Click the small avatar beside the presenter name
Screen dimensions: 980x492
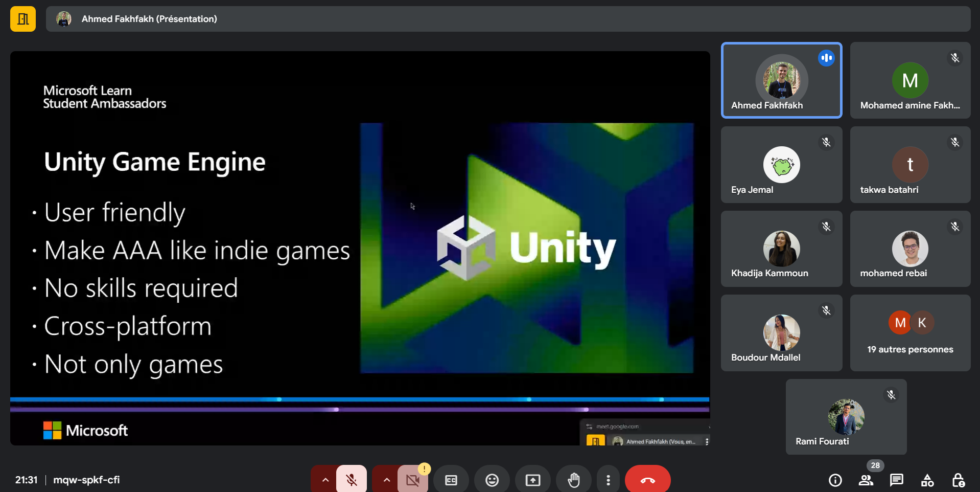pos(64,19)
